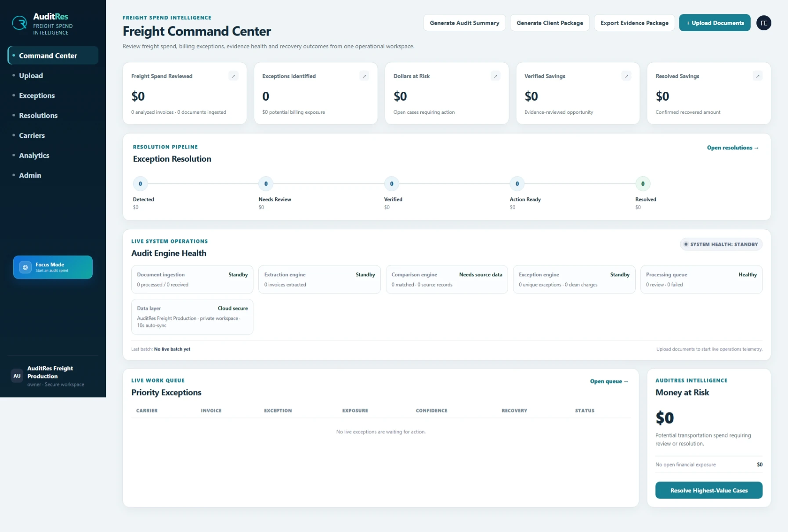Click '$0 potential billing exposure' subtext
This screenshot has height=532, width=788.
click(x=293, y=112)
